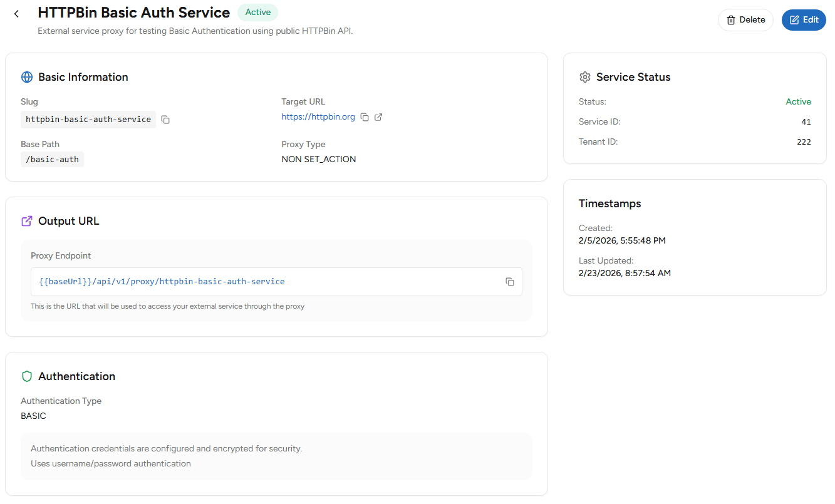Click the encrypted credentials notice text

[167, 448]
